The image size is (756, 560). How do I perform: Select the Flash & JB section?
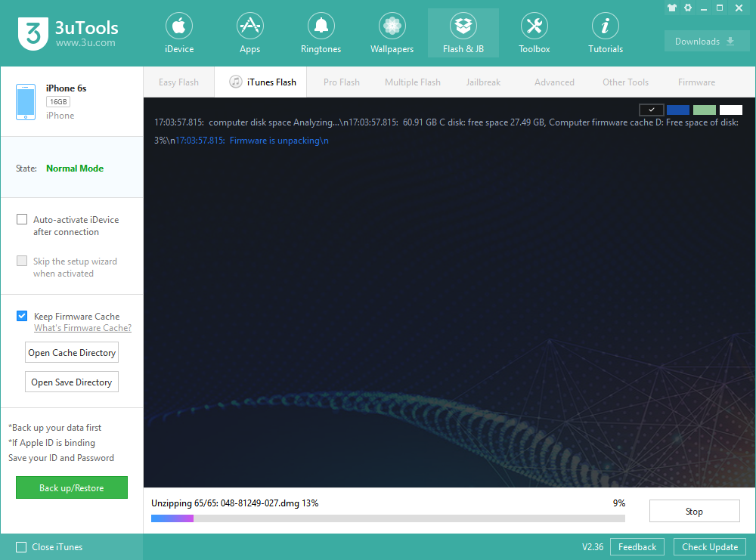[463, 32]
